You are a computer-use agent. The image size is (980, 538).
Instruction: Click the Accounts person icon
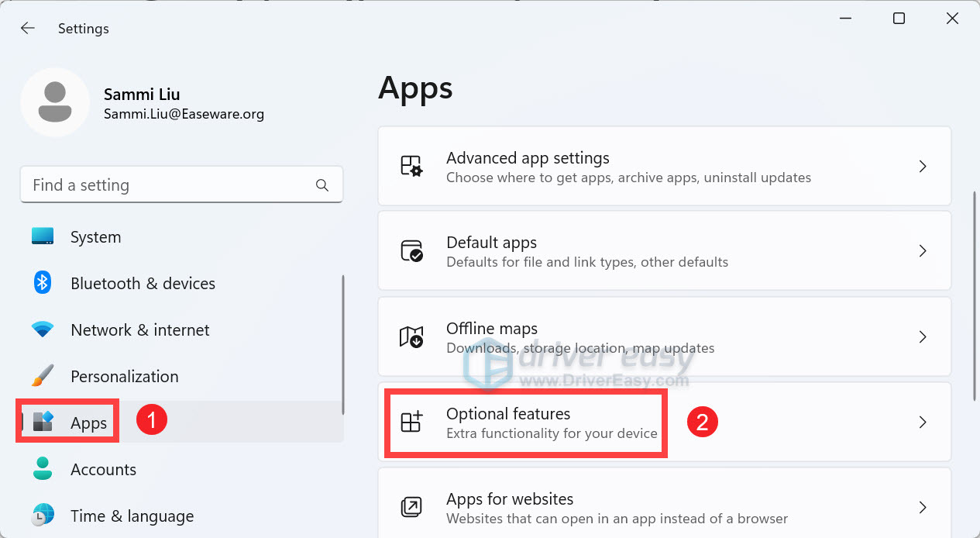(x=43, y=469)
